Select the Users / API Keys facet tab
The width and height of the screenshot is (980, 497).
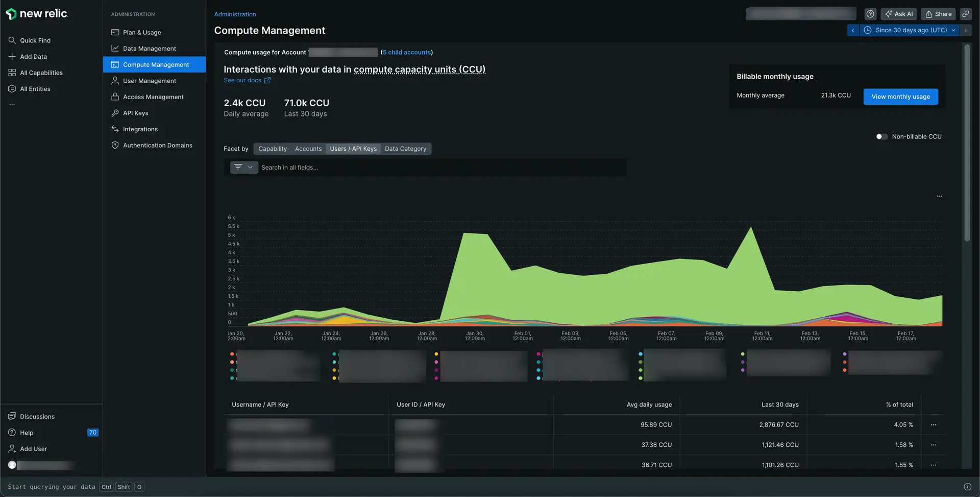click(353, 149)
